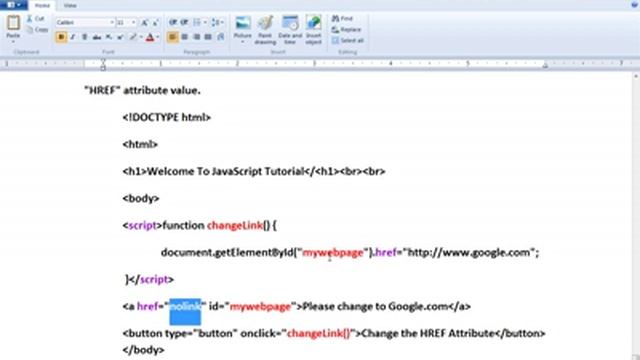The height and width of the screenshot is (360, 640).
Task: Center align the text
Action: [184, 37]
